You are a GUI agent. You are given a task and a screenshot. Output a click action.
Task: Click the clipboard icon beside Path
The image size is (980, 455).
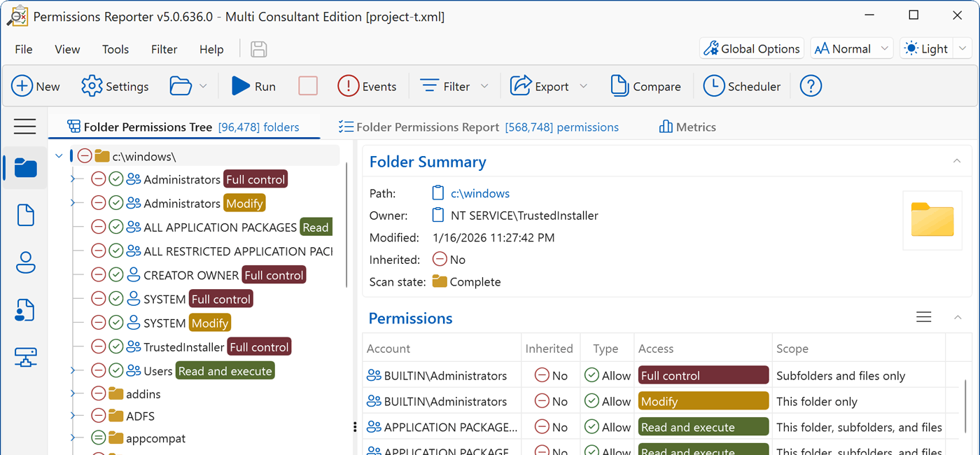click(438, 193)
